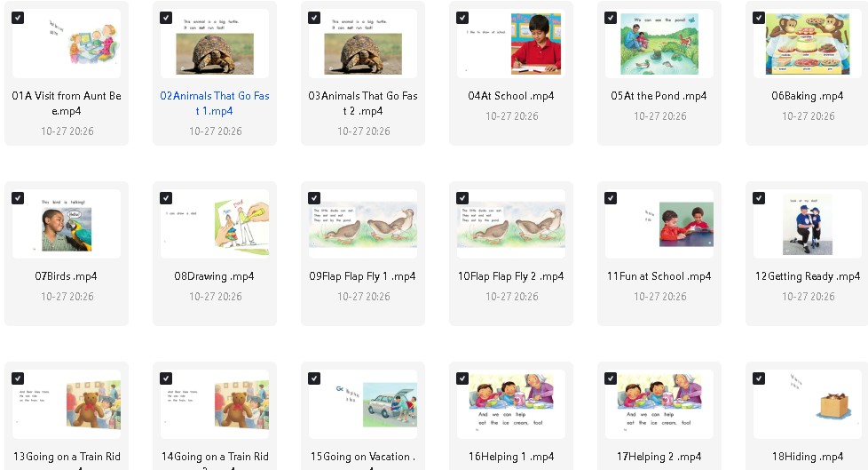
Task: Click the "13Going on a Train Rid" file name
Action: click(x=67, y=457)
